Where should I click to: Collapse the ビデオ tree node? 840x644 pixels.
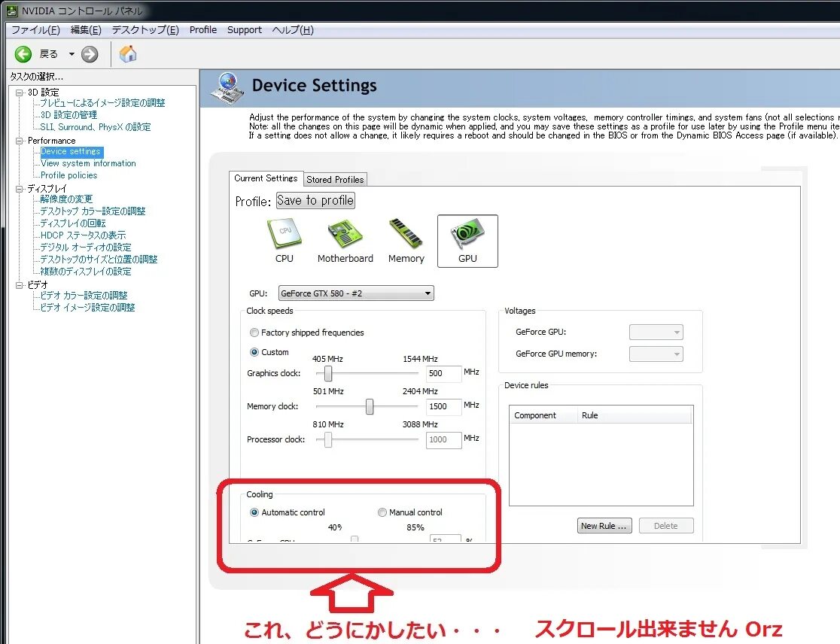(x=20, y=285)
